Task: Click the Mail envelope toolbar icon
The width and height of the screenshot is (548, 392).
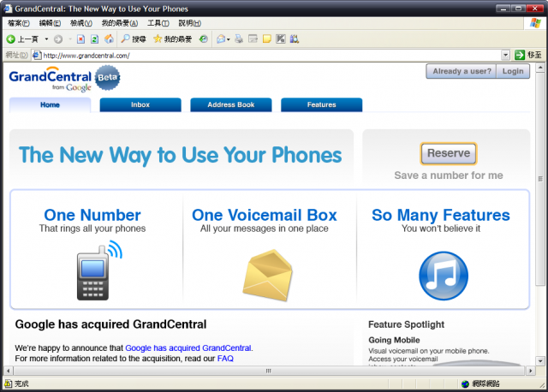Action: tap(221, 39)
